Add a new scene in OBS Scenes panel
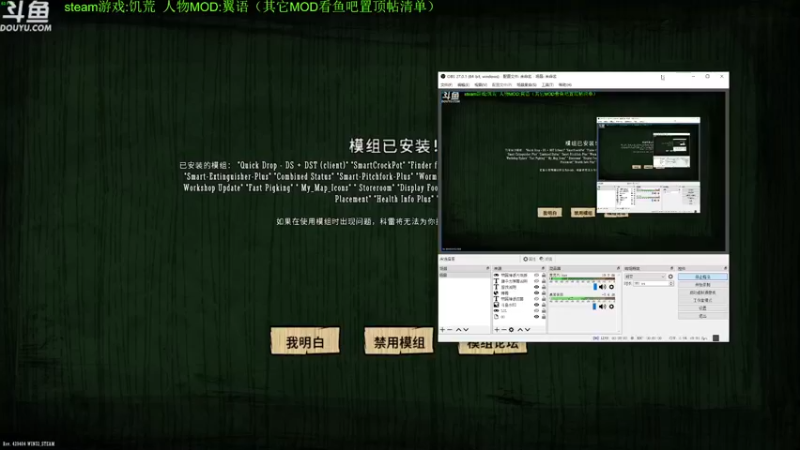This screenshot has width=800, height=450. pyautogui.click(x=442, y=330)
